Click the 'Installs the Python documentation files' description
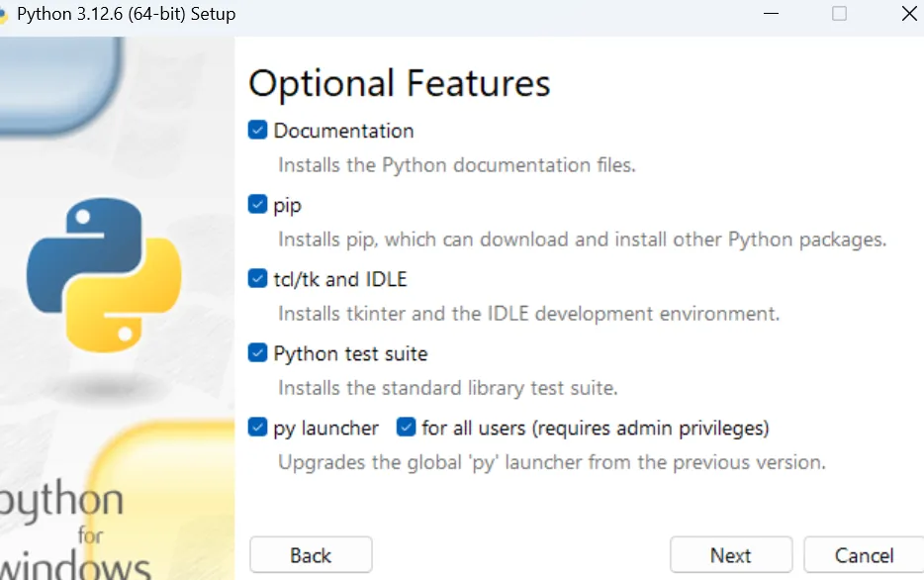The image size is (924, 580). point(456,165)
